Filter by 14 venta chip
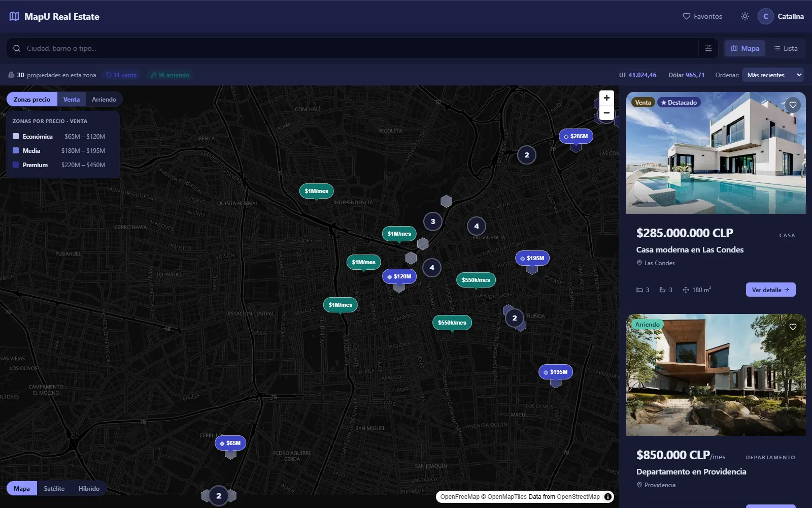Screen dimensions: 812x508 (121, 75)
